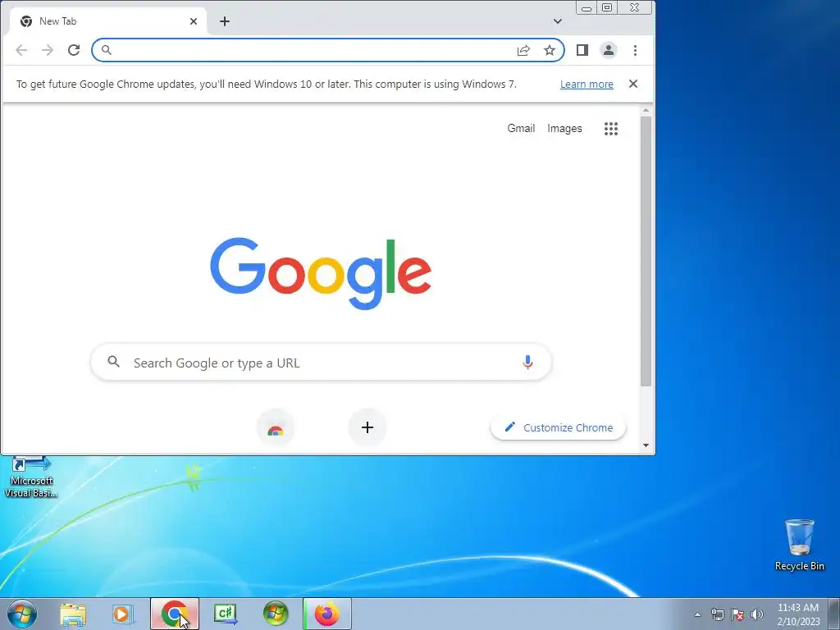Open the C# taskbar application
Screen dimensions: 840x630
coord(226,614)
